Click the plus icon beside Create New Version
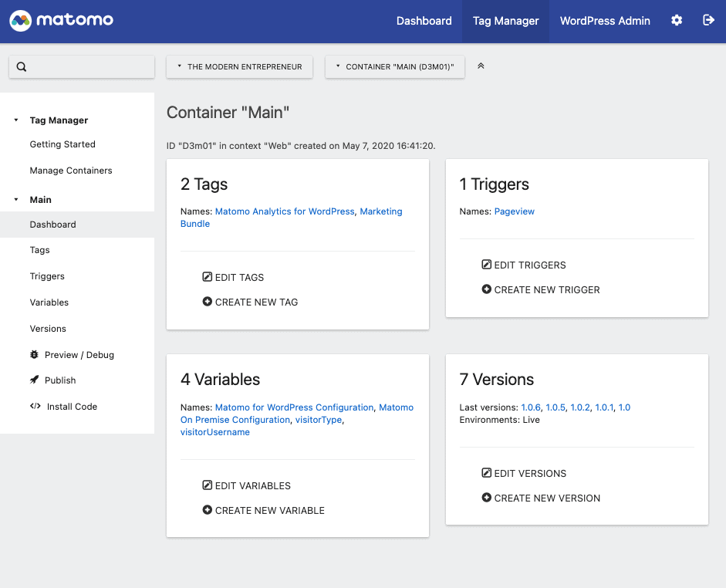Viewport: 726px width, 588px height. [x=486, y=497]
